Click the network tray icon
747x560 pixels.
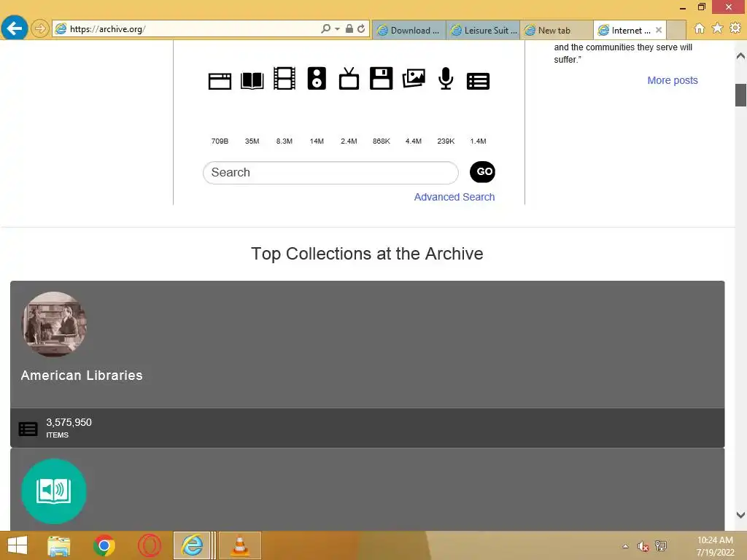point(661,546)
